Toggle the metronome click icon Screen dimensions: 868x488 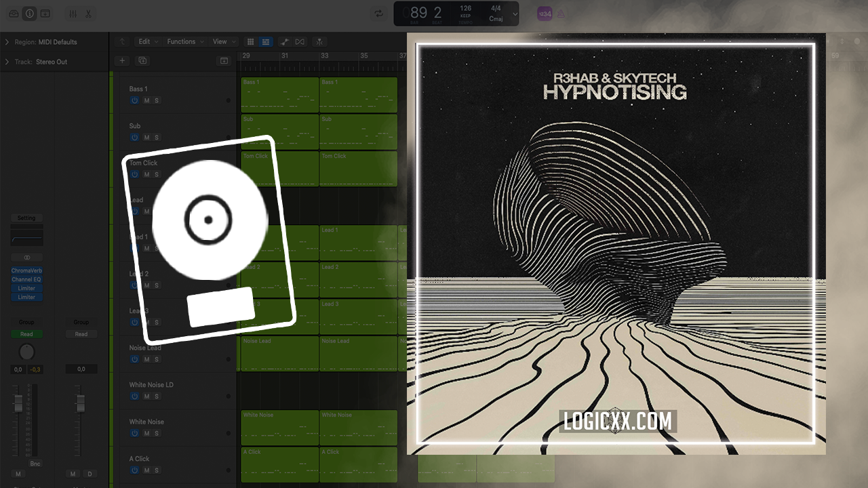(x=561, y=14)
